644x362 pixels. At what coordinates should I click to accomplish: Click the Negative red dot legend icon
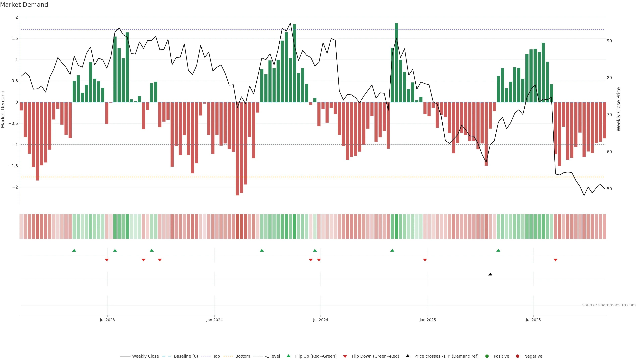click(518, 356)
